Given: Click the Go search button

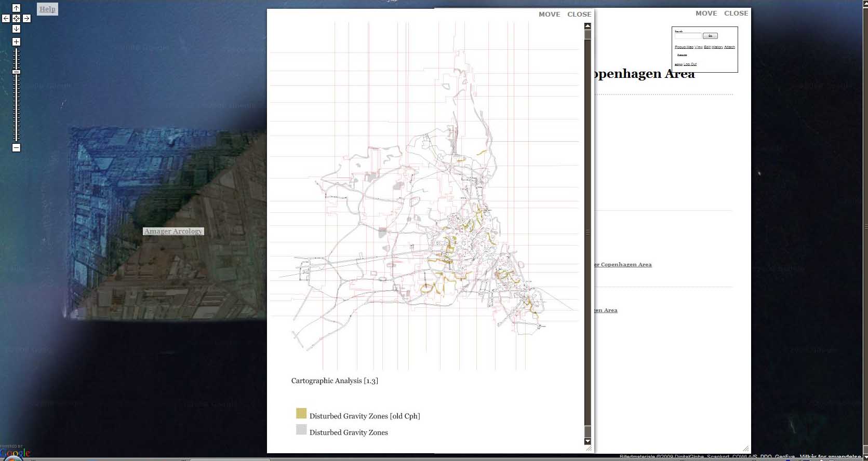Looking at the screenshot, I should click(x=710, y=36).
